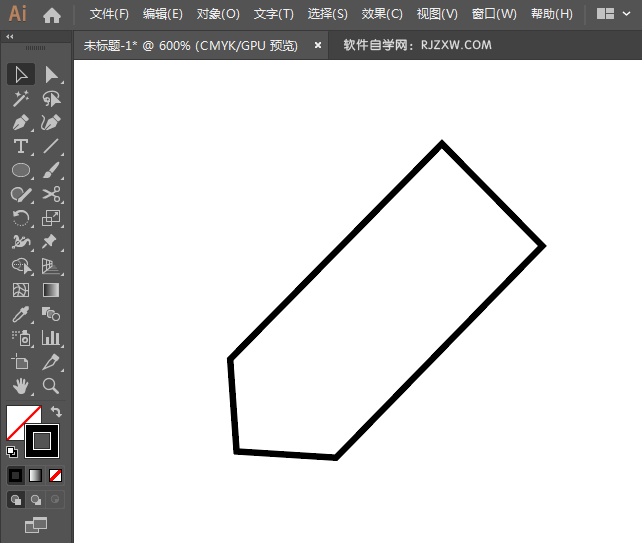Select the Type tool
This screenshot has height=543, width=642.
(x=21, y=146)
